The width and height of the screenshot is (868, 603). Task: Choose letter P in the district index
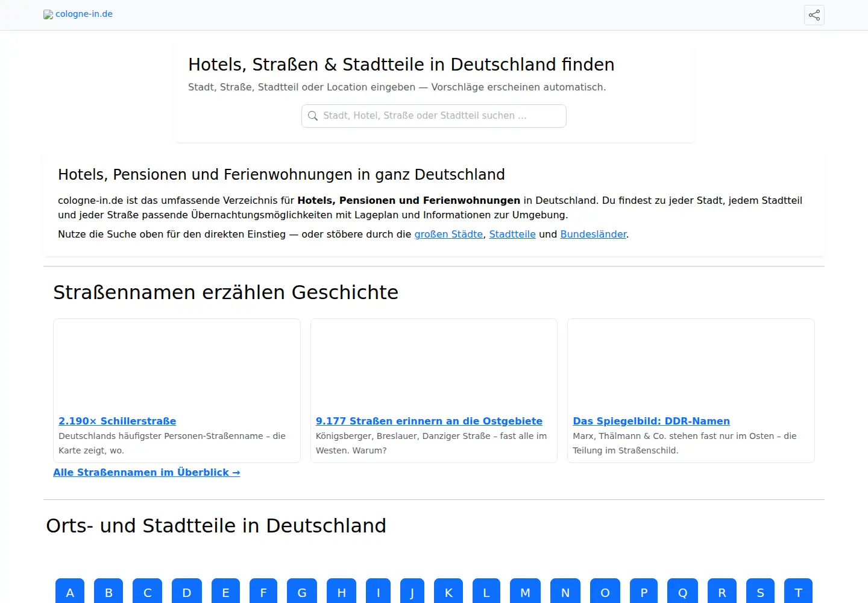(644, 592)
